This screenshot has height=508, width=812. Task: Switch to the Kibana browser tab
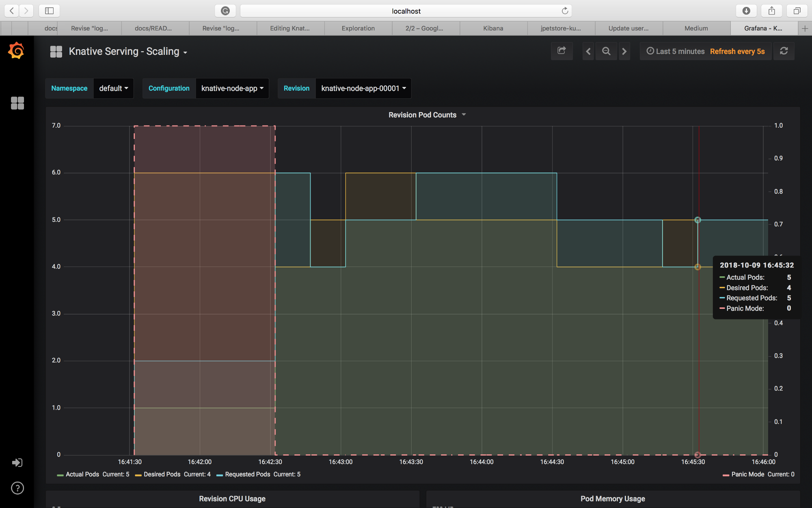[493, 28]
